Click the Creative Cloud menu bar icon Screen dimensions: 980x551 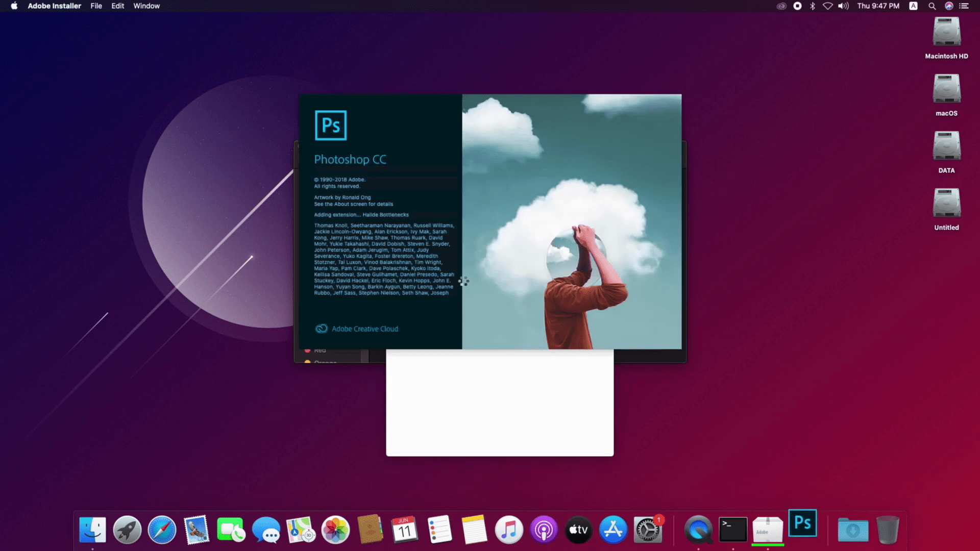[x=781, y=6]
